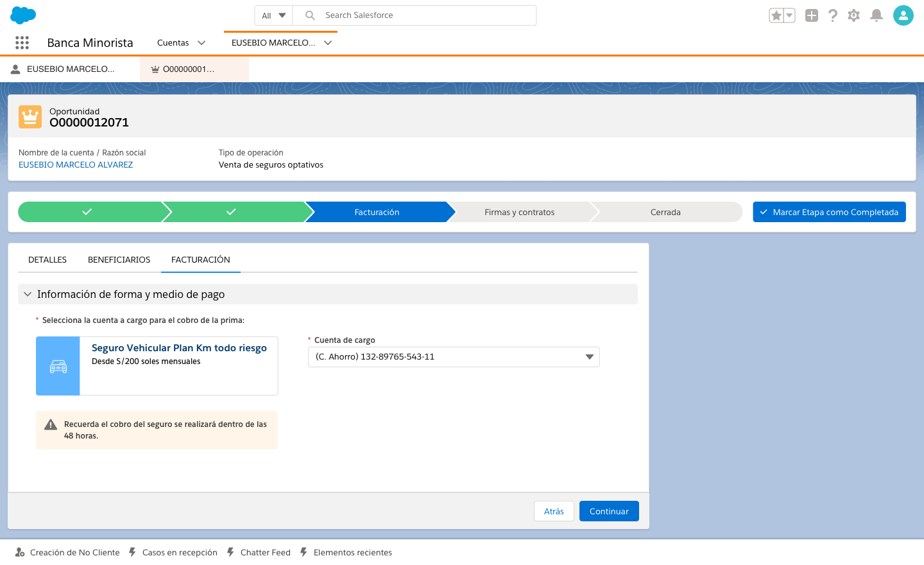Click the first completed path stage

pyautogui.click(x=90, y=212)
